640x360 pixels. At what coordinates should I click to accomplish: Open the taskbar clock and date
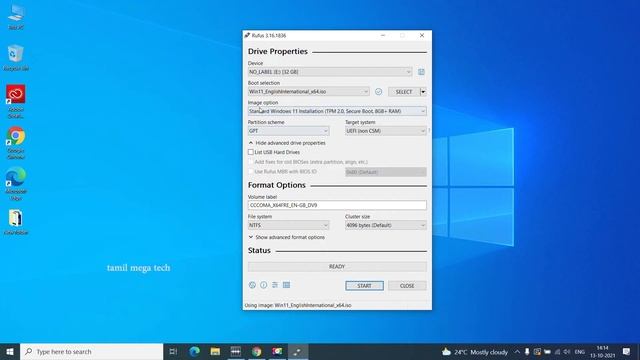(x=602, y=351)
